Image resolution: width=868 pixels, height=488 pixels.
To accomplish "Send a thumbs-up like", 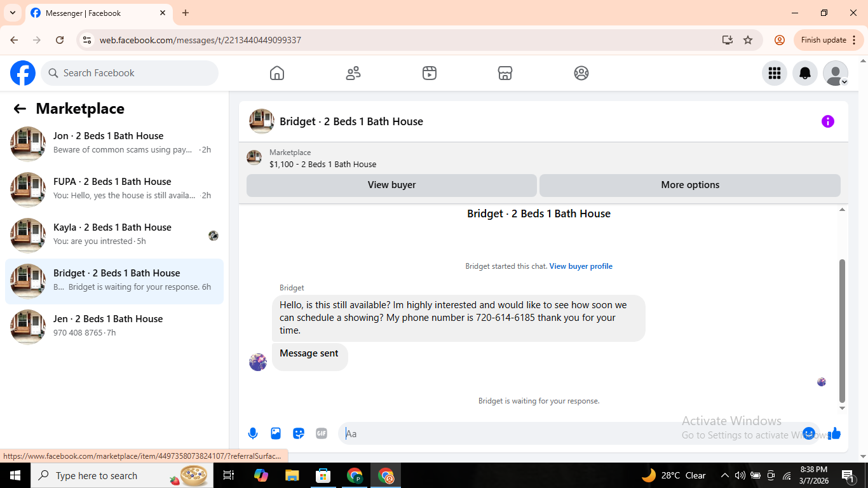I will [834, 433].
